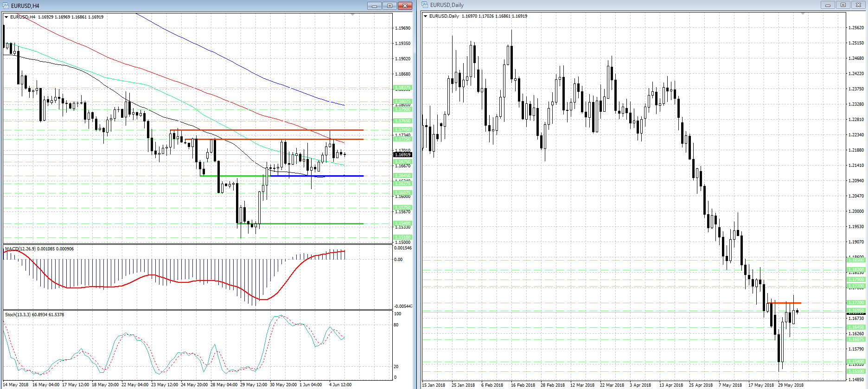Screen dimensions: 868x389
Task: Close the EURUSD,Daily chart window
Action: pos(858,5)
